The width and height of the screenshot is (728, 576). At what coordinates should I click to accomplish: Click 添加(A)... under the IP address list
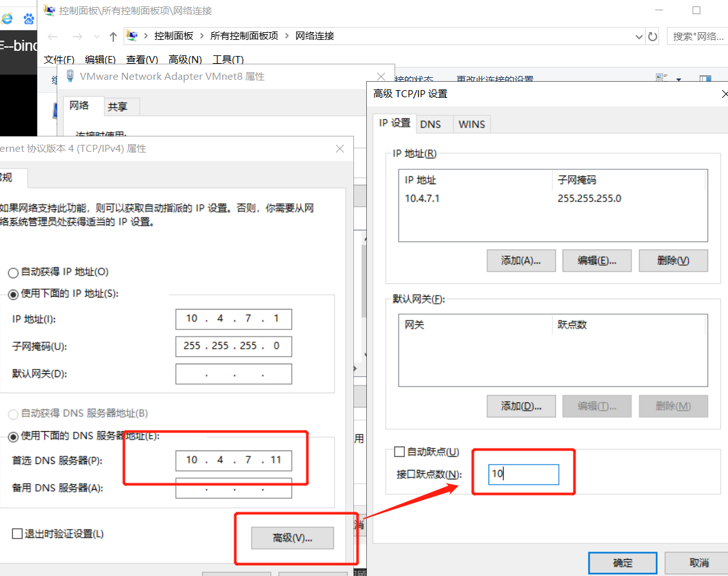click(520, 261)
